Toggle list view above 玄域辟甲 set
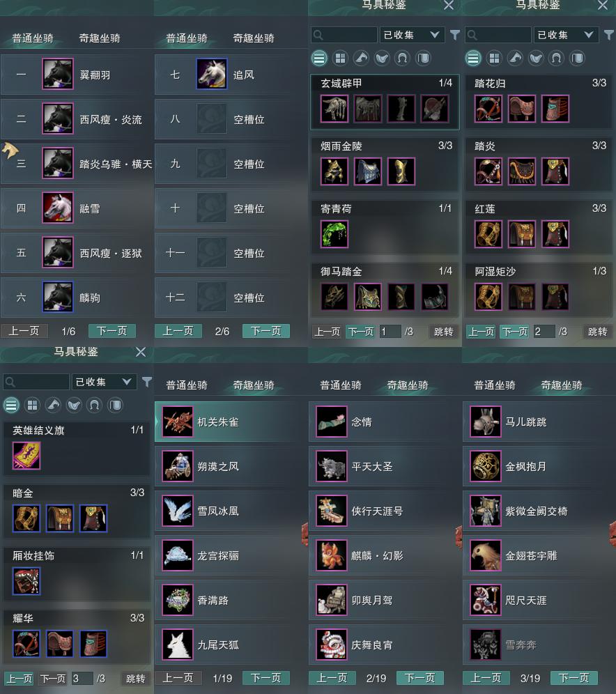This screenshot has height=694, width=616. pyautogui.click(x=319, y=58)
